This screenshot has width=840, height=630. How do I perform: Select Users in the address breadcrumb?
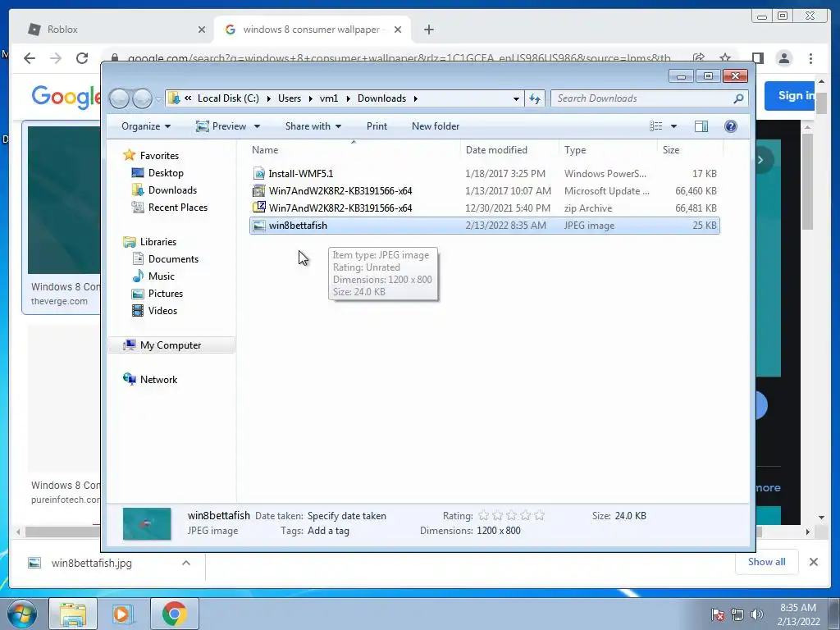[x=290, y=98]
